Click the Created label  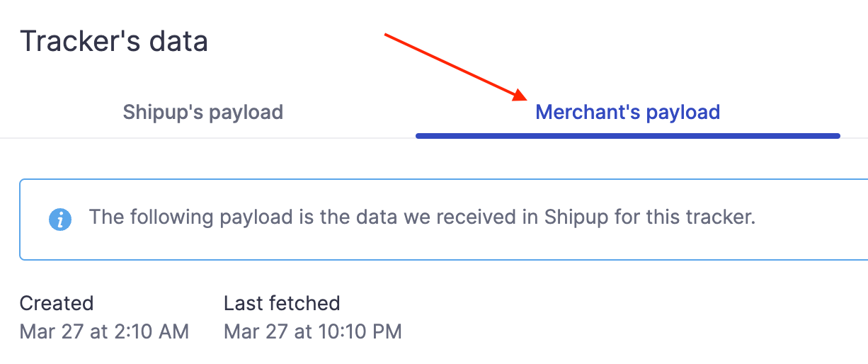coord(57,303)
